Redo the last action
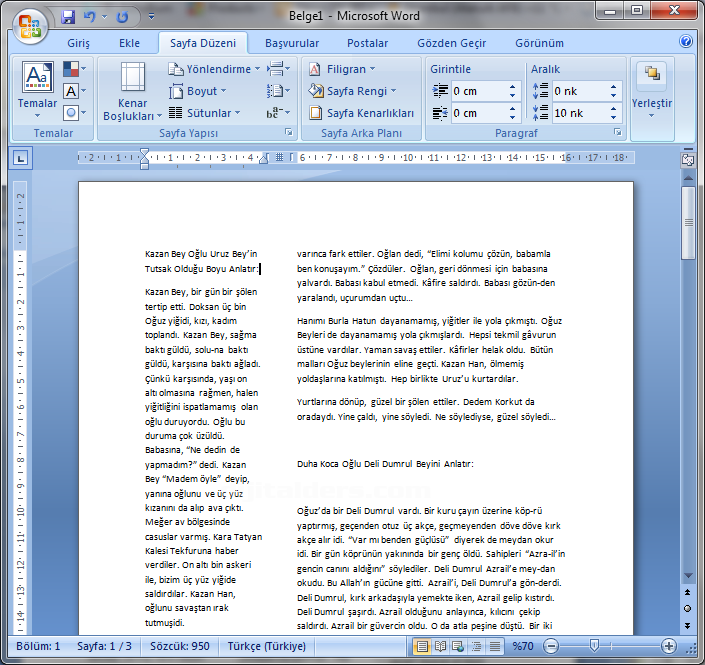705x665 pixels. (x=122, y=17)
